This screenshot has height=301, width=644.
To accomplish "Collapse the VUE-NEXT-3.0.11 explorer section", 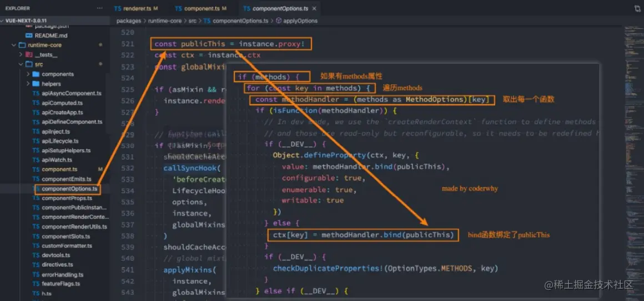I will 2,20.
